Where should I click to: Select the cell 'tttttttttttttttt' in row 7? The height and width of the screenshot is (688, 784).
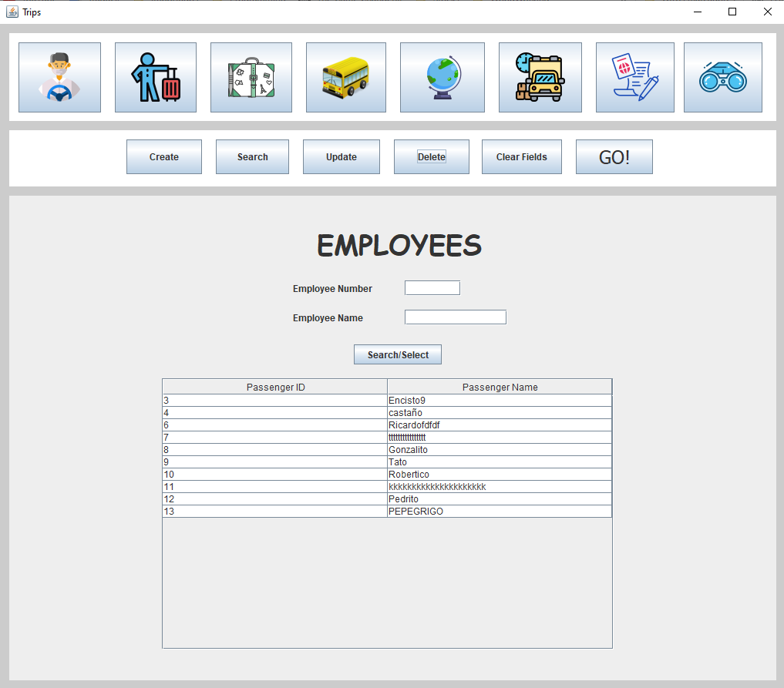(x=500, y=437)
